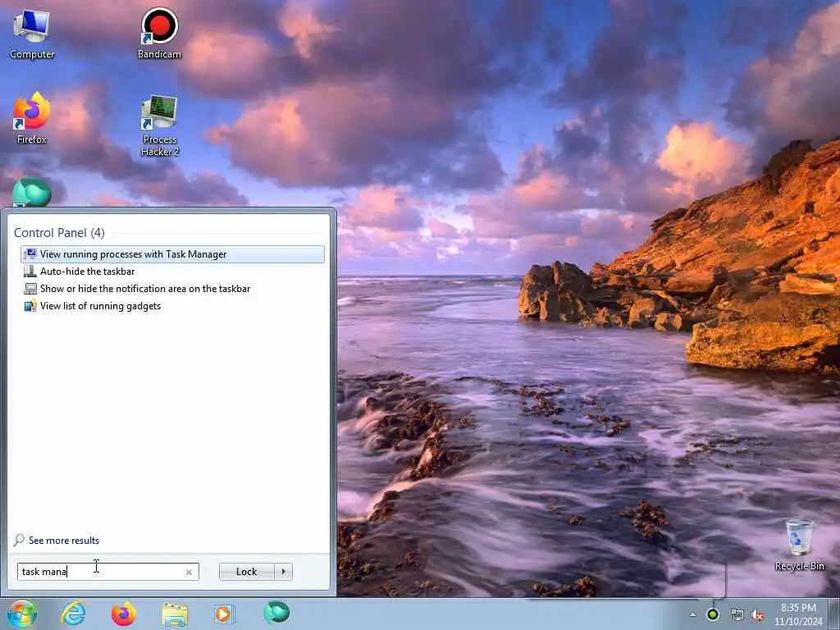Clear the search box with the X

[x=189, y=572]
